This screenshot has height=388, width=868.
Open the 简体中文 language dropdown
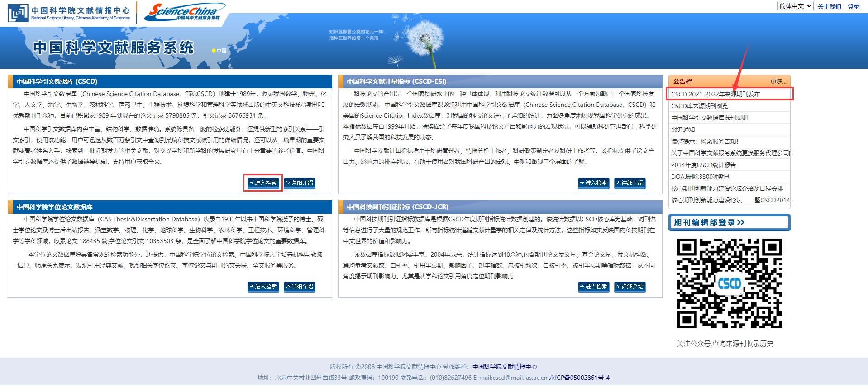(795, 6)
